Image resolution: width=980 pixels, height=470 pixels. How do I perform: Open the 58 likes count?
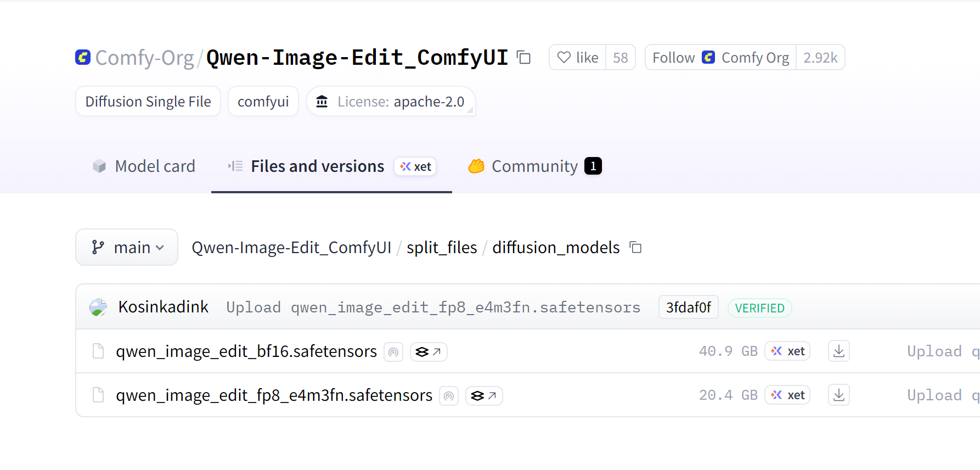[x=621, y=57]
